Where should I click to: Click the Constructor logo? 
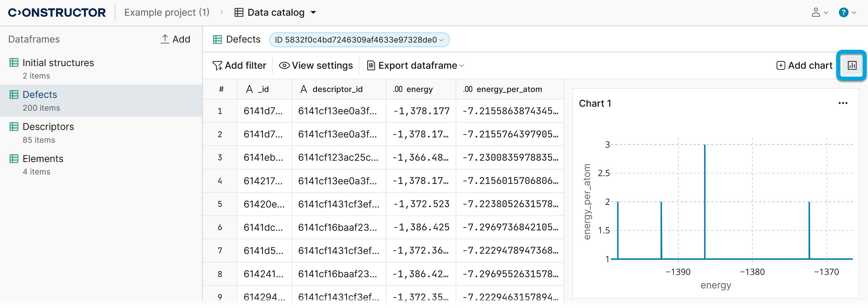click(57, 12)
